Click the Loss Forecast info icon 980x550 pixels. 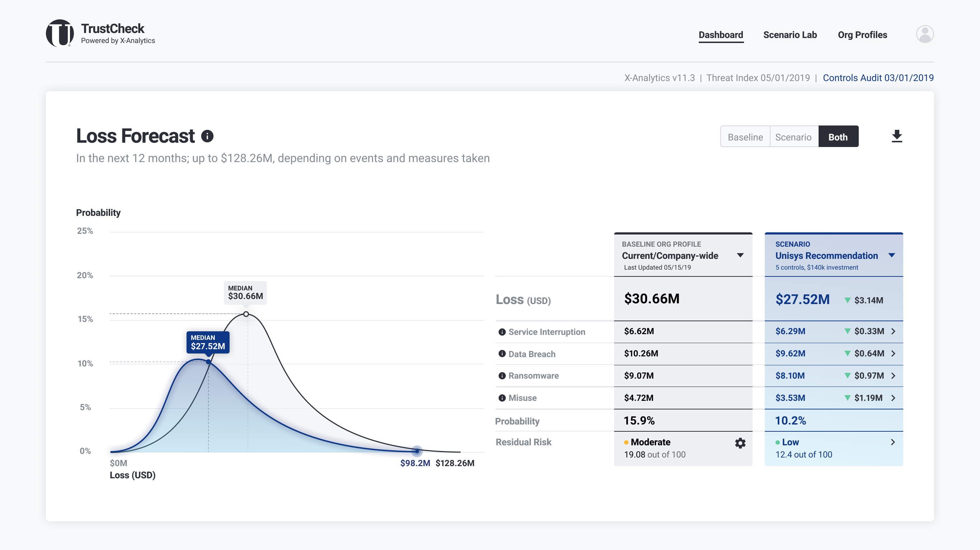(x=207, y=136)
